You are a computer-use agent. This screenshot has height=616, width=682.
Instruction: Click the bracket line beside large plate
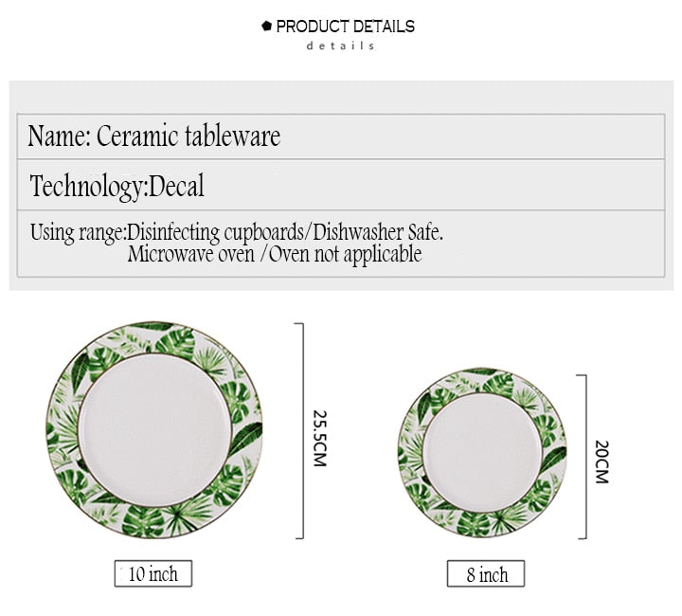(x=300, y=431)
